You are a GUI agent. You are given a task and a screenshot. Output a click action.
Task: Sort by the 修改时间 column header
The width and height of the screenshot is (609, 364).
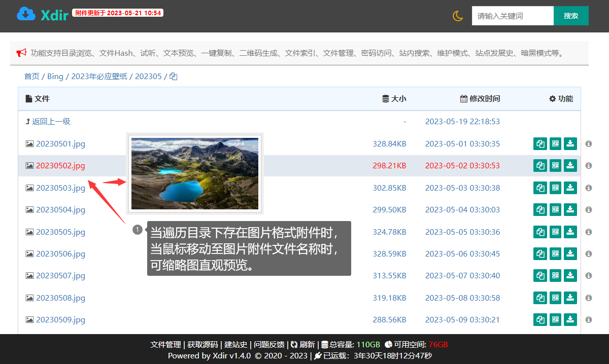click(x=480, y=99)
